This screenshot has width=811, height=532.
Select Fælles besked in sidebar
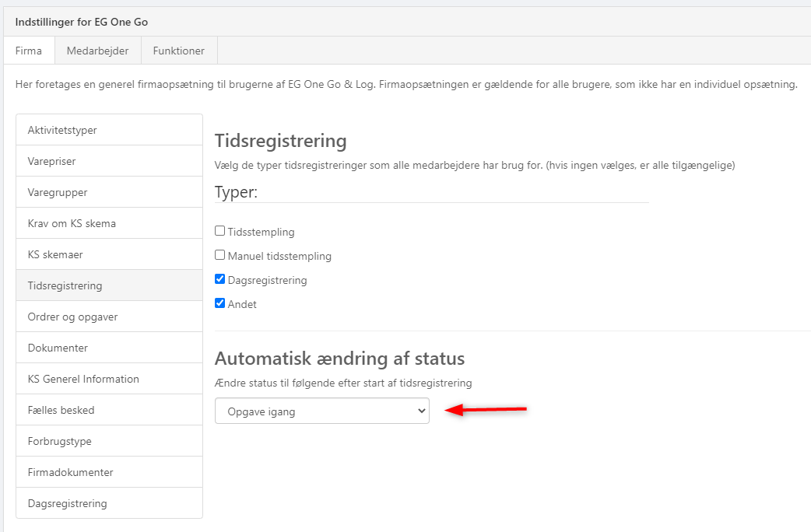click(109, 410)
